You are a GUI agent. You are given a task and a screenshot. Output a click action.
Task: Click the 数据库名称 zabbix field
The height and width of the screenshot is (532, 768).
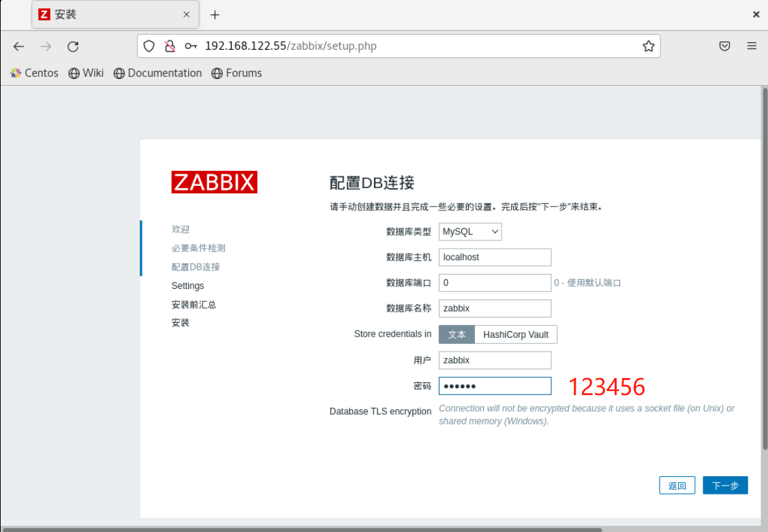click(495, 309)
